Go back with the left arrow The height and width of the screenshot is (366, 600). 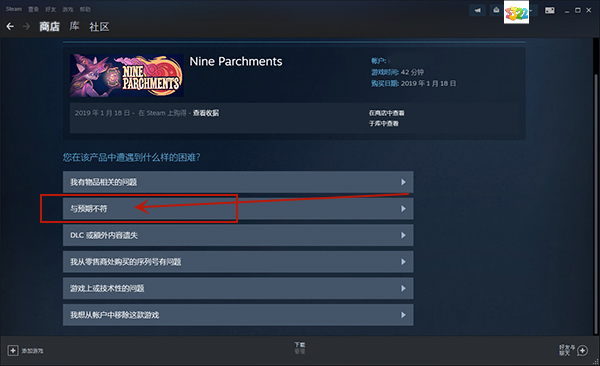point(10,26)
